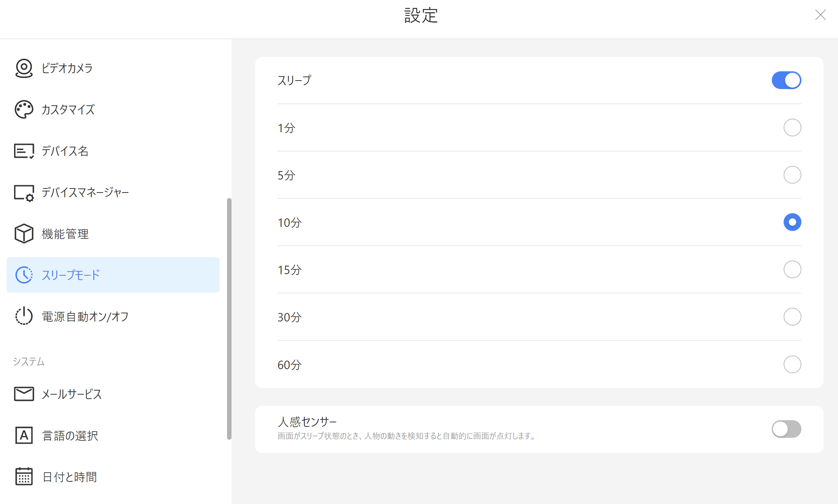Open the Customize palette icon
Image resolution: width=838 pixels, height=504 pixels.
pyautogui.click(x=24, y=109)
